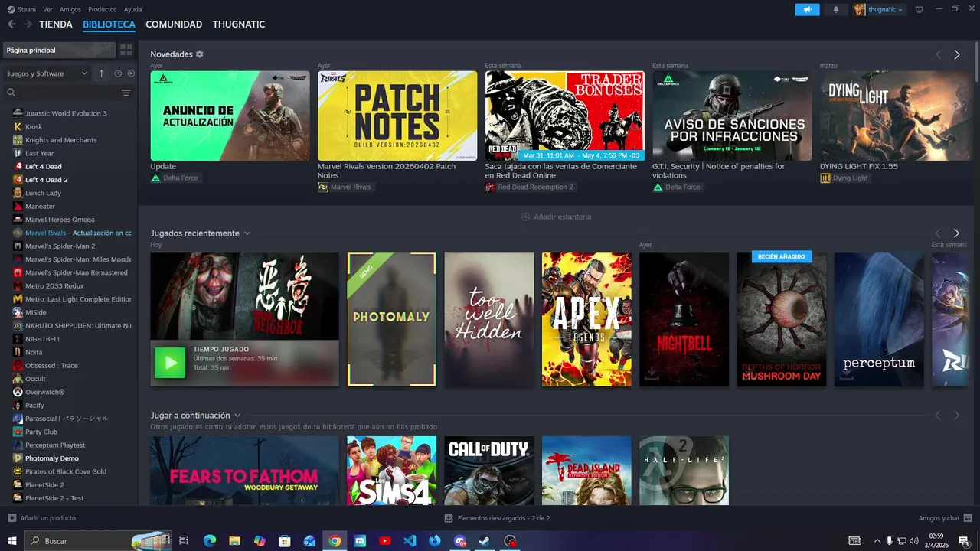Open Visual Studio Code from the taskbar
Viewport: 980px width, 551px height.
coord(410,541)
